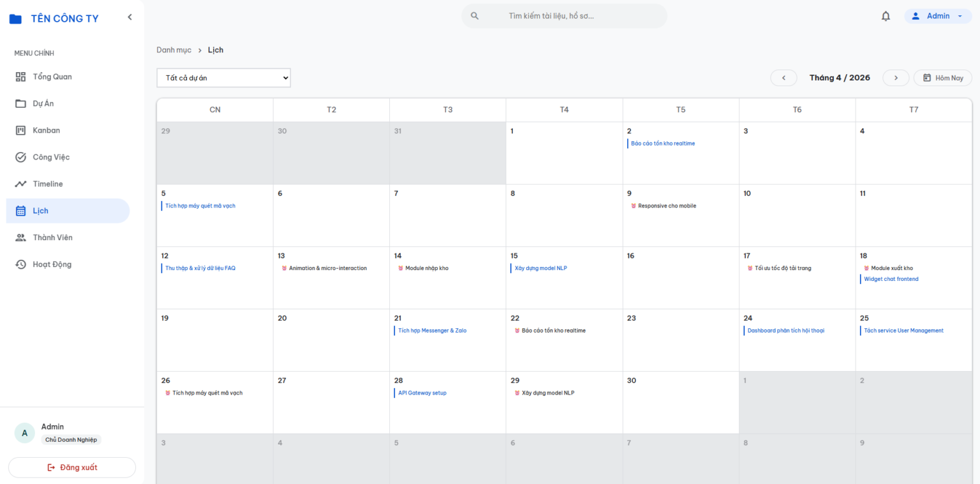The image size is (980, 484).
Task: Click the Đăng xuất logout button
Action: pyautogui.click(x=72, y=467)
